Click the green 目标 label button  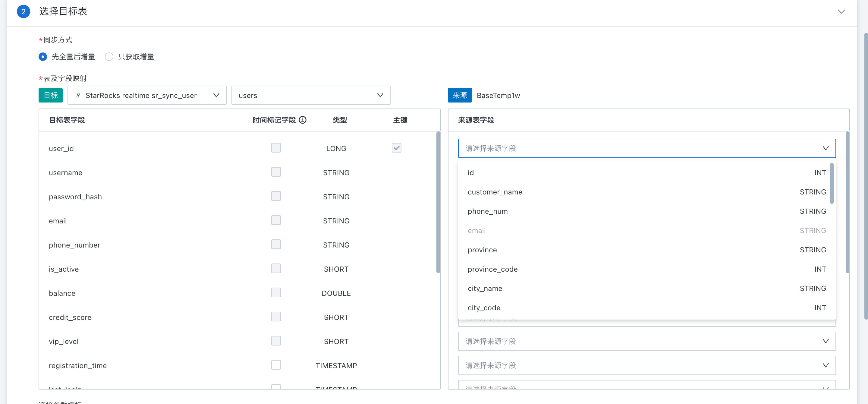click(51, 95)
